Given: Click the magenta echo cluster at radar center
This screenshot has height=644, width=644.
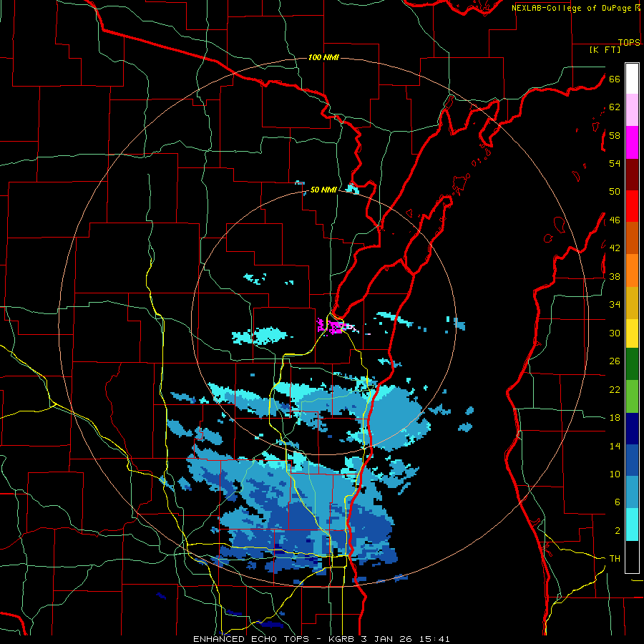Looking at the screenshot, I should tap(332, 327).
